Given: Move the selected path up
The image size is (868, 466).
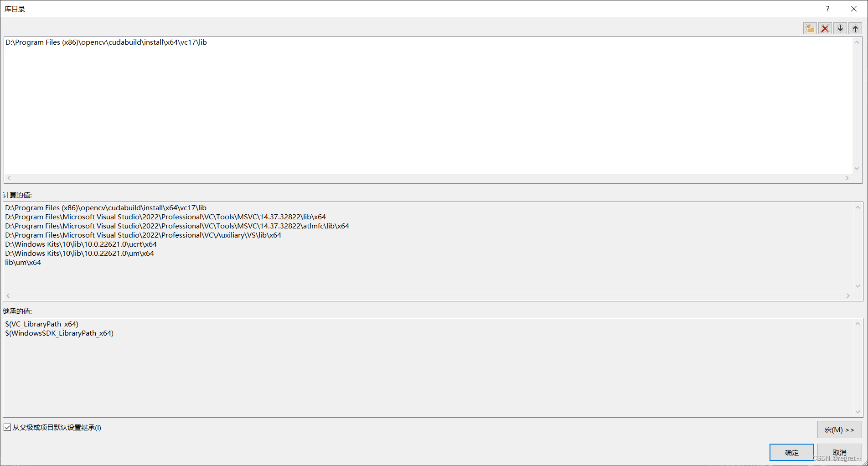Looking at the screenshot, I should click(x=855, y=28).
